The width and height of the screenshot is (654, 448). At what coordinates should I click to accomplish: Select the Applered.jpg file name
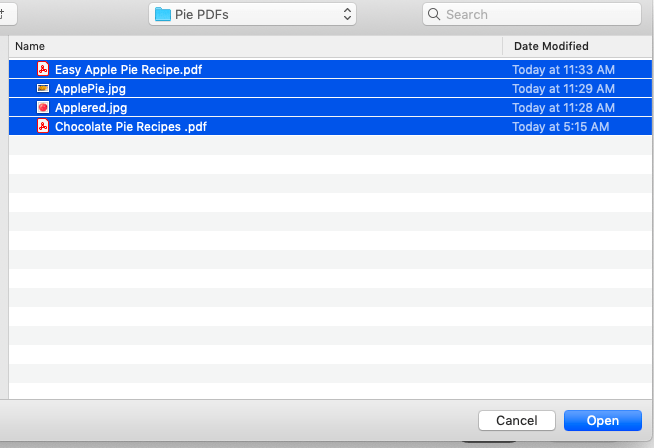[91, 108]
